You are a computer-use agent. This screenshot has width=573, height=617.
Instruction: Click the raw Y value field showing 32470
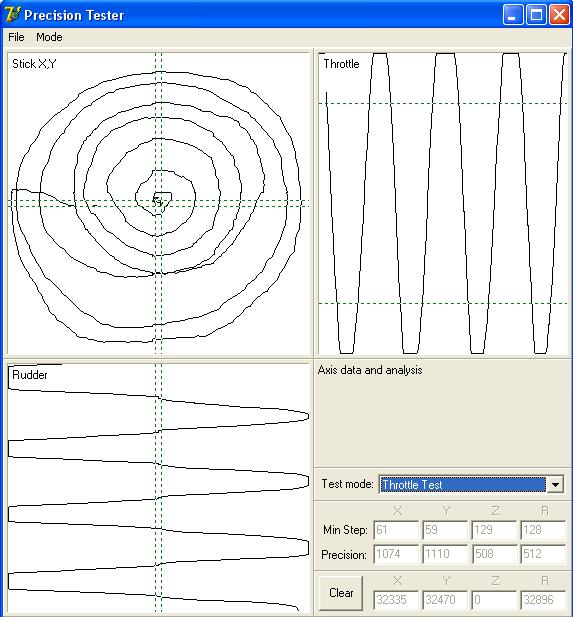[x=445, y=600]
